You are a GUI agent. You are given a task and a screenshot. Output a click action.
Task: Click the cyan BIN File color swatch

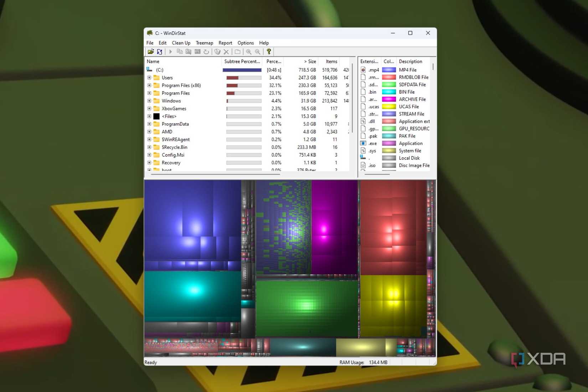389,92
